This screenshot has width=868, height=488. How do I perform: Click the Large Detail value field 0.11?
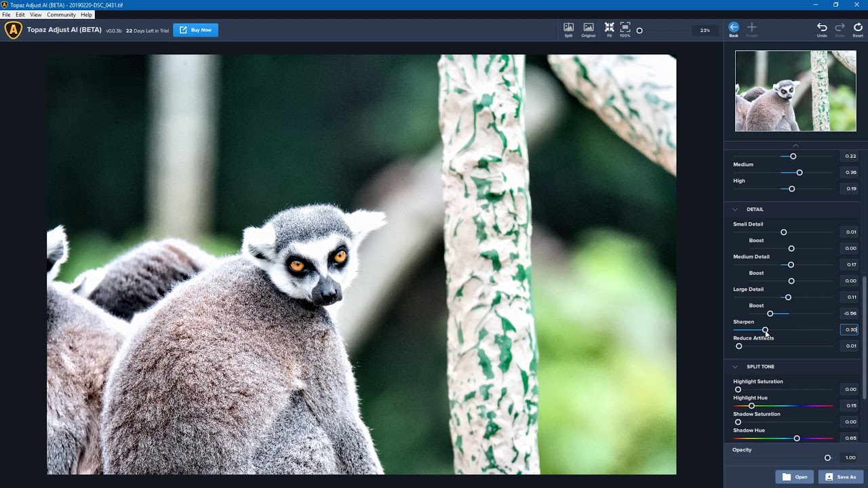point(850,297)
